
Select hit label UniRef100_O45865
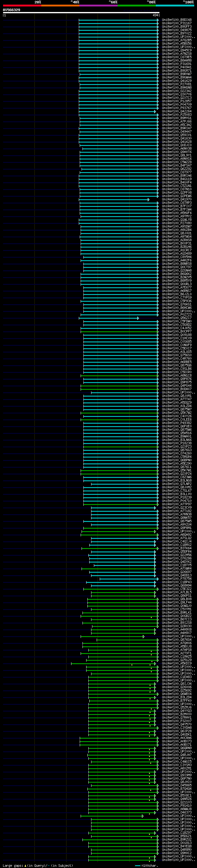click(177, 785)
